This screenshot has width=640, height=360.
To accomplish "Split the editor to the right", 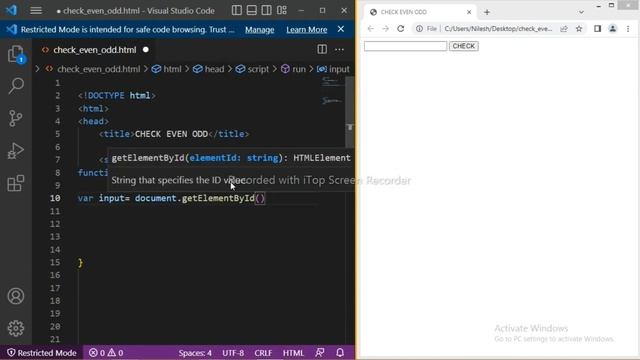I will tap(322, 49).
